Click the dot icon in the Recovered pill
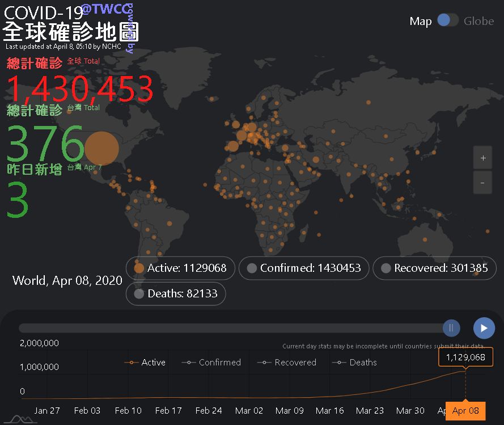 click(x=387, y=268)
